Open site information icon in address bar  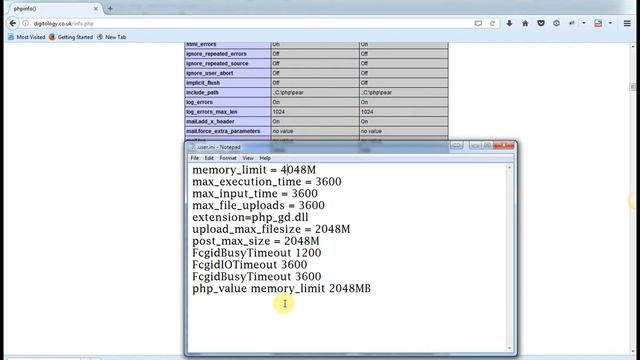[x=25, y=24]
